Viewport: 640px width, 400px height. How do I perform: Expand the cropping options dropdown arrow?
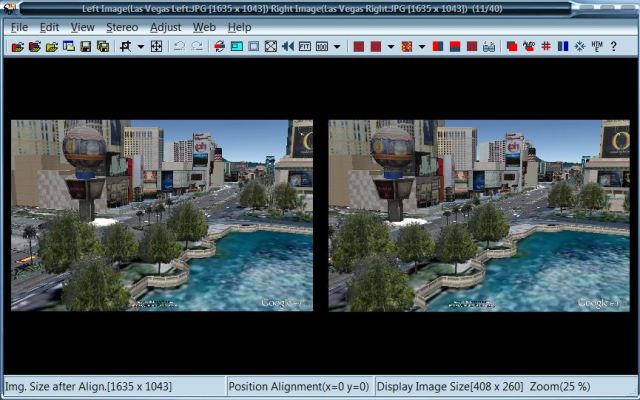tap(141, 47)
